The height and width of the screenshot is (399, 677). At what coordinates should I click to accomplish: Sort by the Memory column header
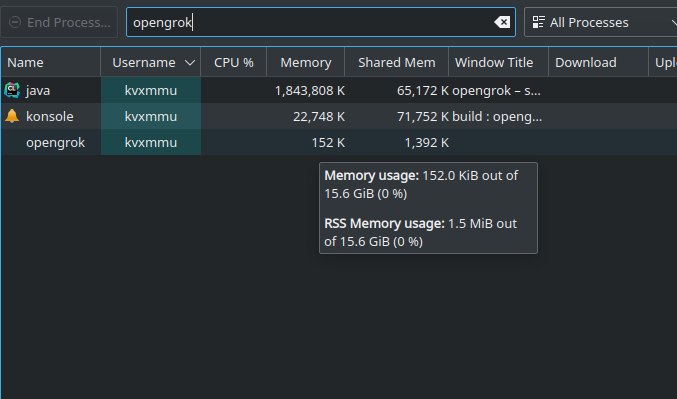306,63
